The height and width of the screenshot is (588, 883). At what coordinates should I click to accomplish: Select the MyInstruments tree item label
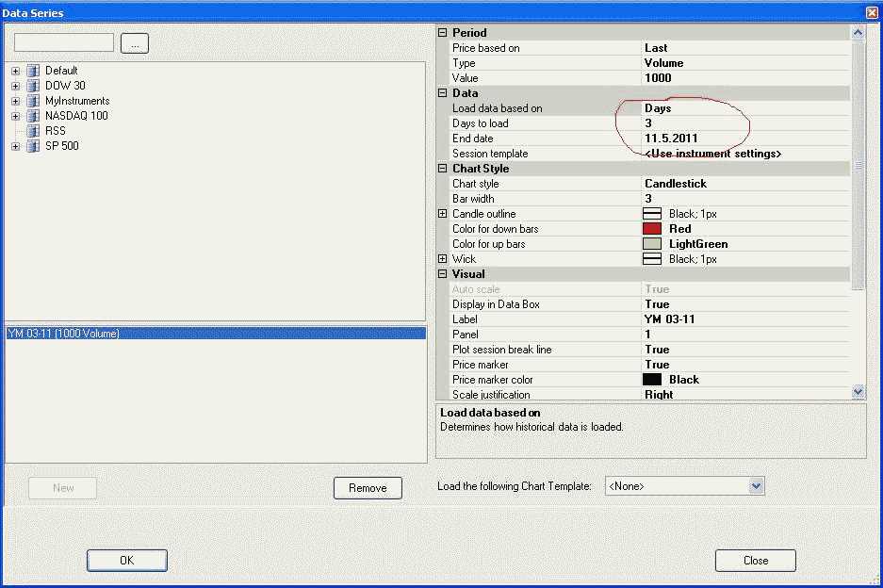click(x=77, y=101)
